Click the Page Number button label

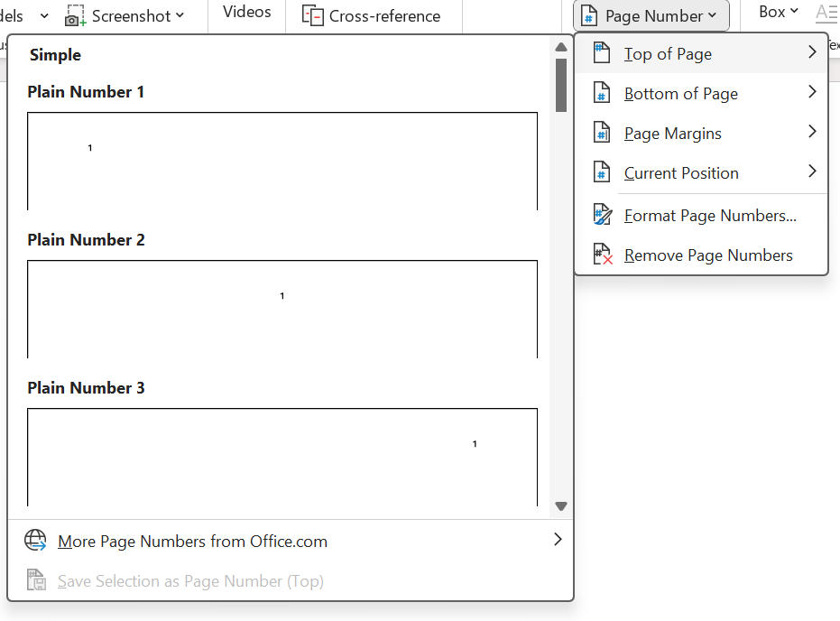[x=653, y=16]
